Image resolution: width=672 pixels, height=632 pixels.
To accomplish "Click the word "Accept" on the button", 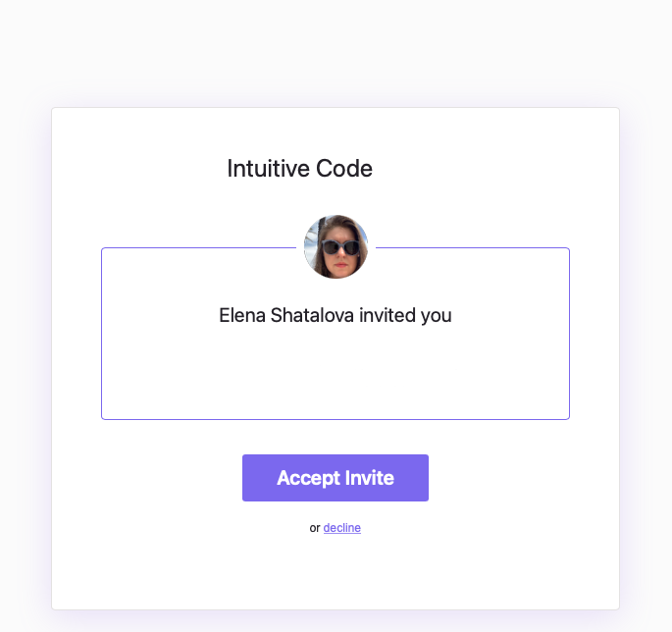I will tap(308, 478).
